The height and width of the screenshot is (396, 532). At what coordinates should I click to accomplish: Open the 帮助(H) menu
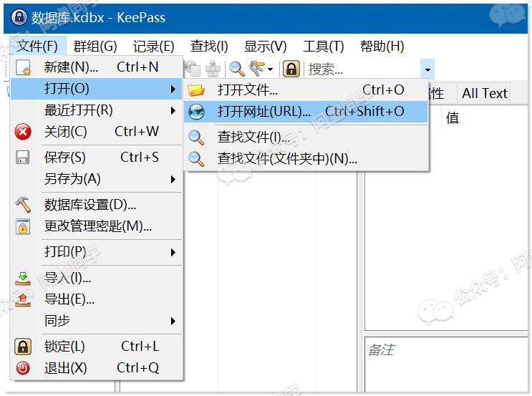point(382,46)
